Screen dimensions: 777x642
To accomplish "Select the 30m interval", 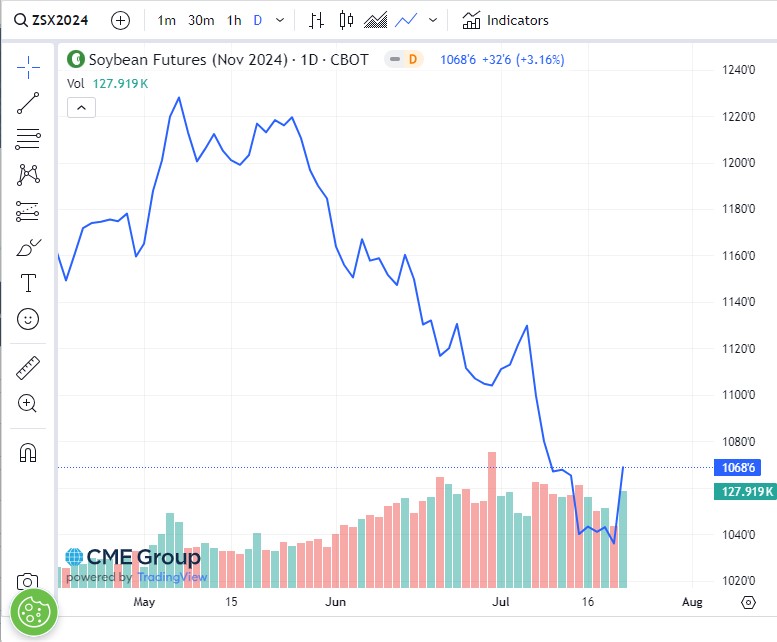I will click(201, 20).
